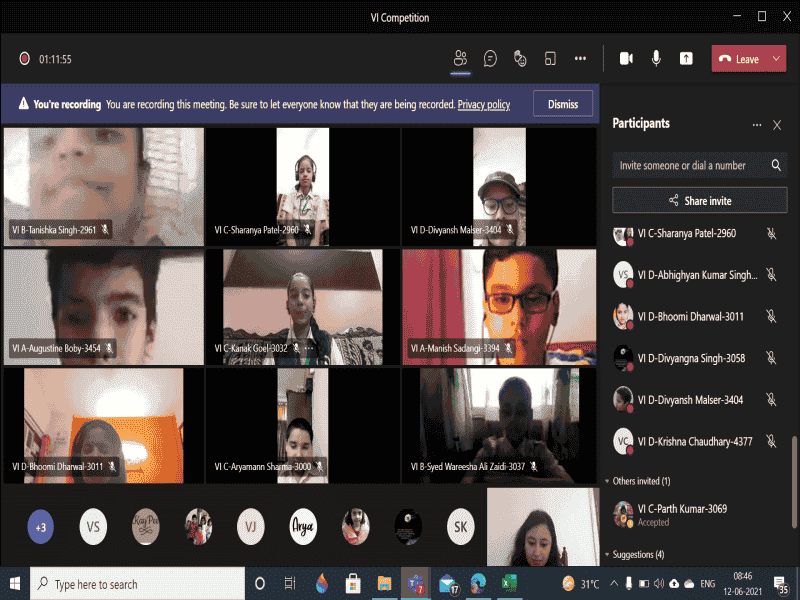This screenshot has width=800, height=600.
Task: Click the +3 overflow participants avatar
Action: pos(41,526)
